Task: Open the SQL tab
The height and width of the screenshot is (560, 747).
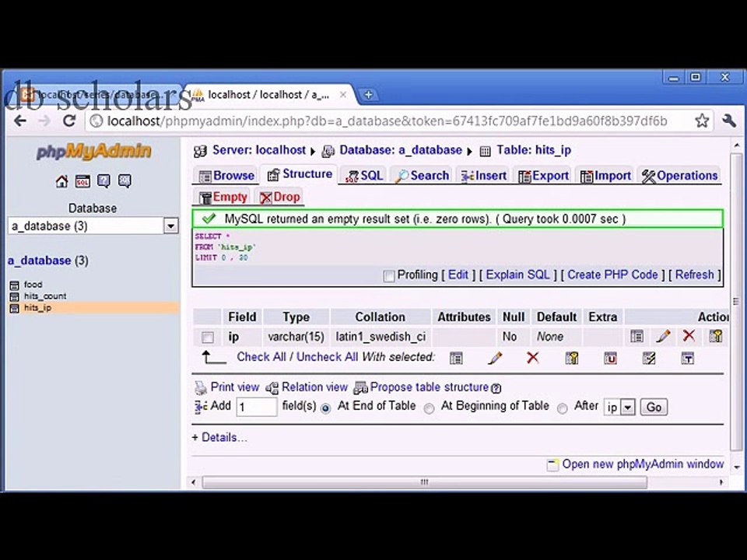Action: tap(364, 176)
